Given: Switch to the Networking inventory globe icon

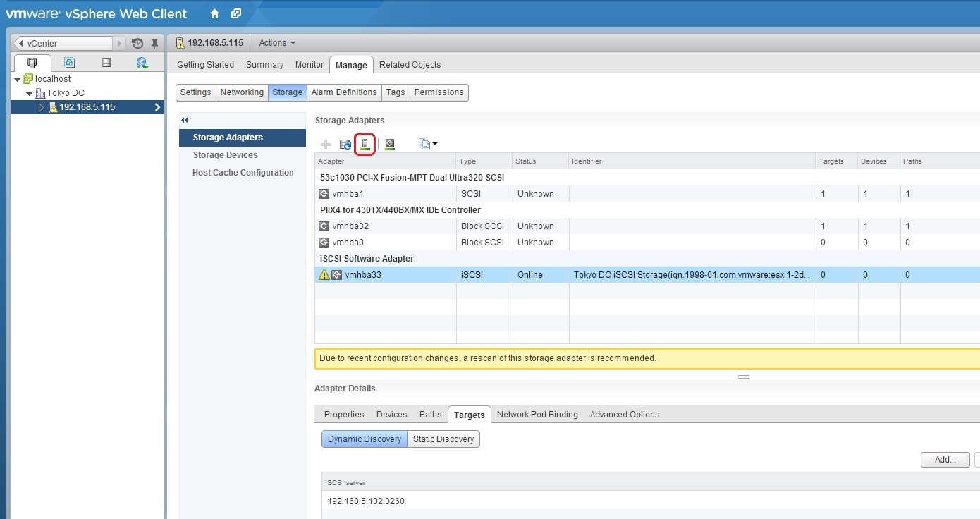Looking at the screenshot, I should click(142, 63).
